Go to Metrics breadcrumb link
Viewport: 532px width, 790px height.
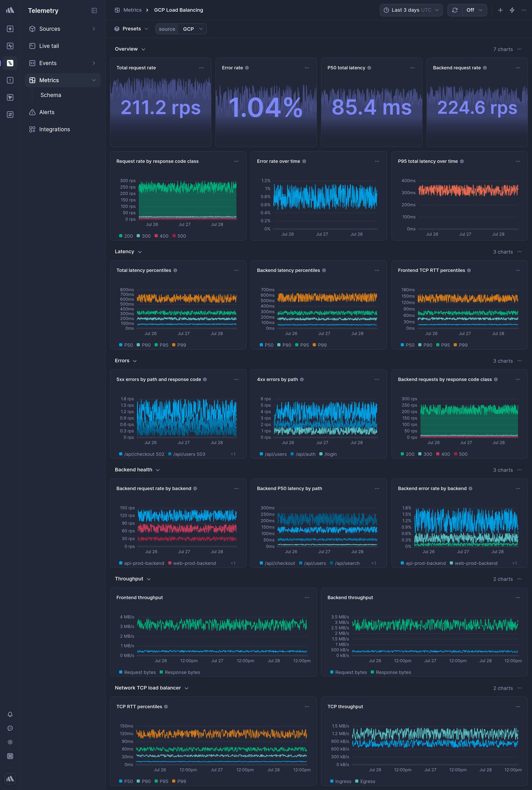[x=132, y=10]
